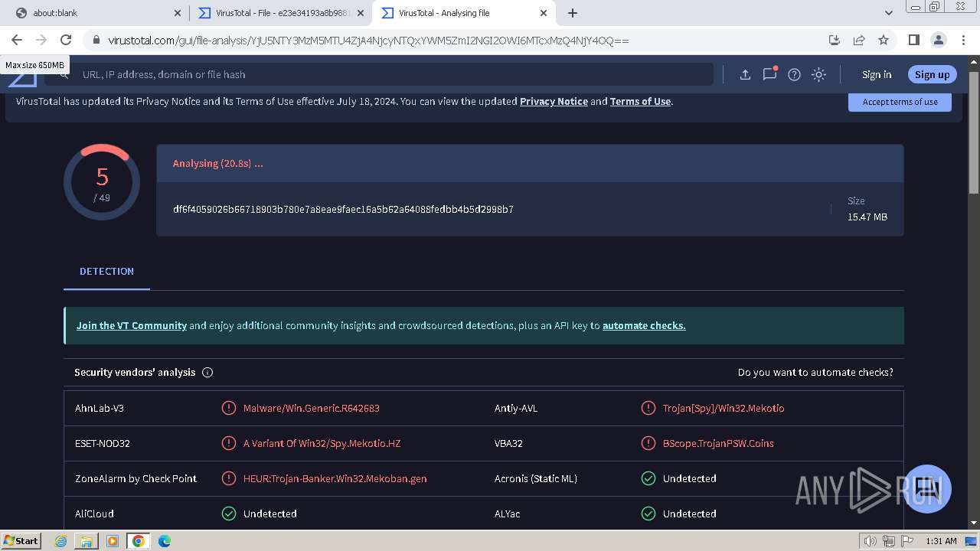Open Internet Explorer from the taskbar
Viewport: 980px width, 551px height.
(61, 541)
